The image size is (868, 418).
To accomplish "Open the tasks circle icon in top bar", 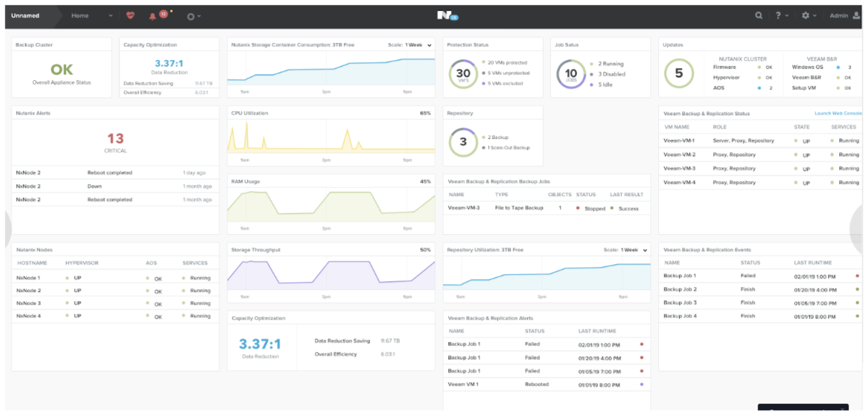I will [191, 16].
